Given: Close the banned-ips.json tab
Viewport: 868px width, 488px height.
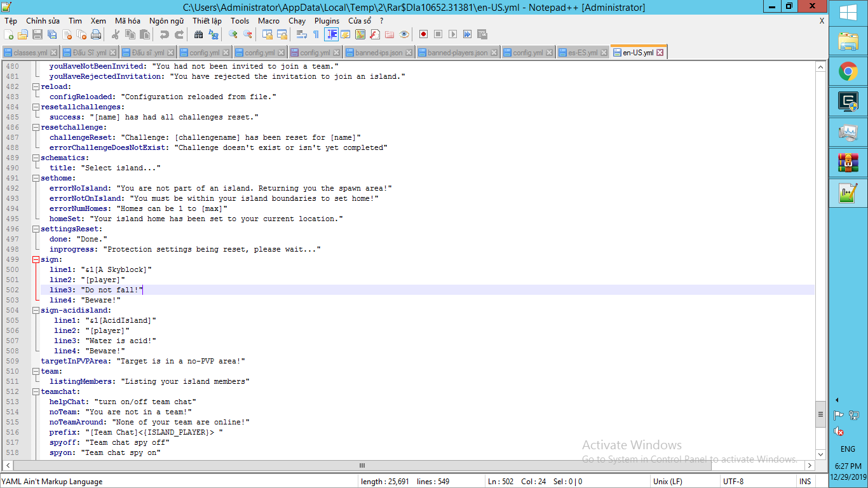Looking at the screenshot, I should point(409,53).
